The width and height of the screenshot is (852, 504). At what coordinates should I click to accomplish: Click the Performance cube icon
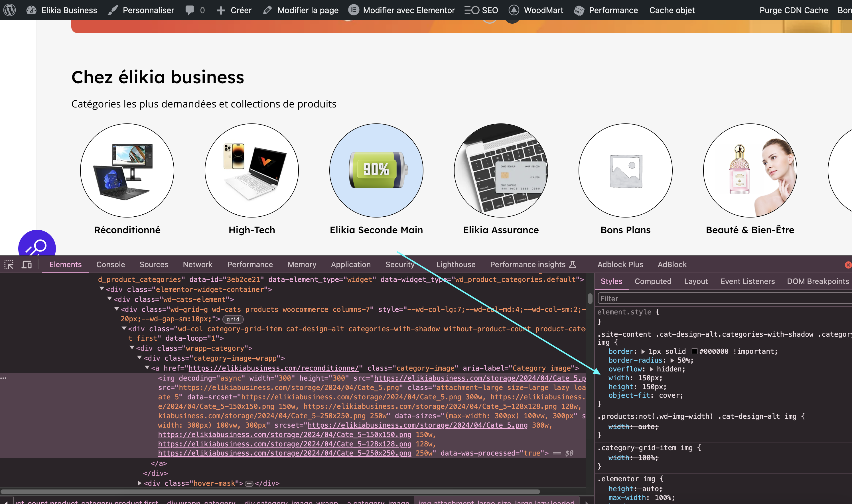(579, 11)
